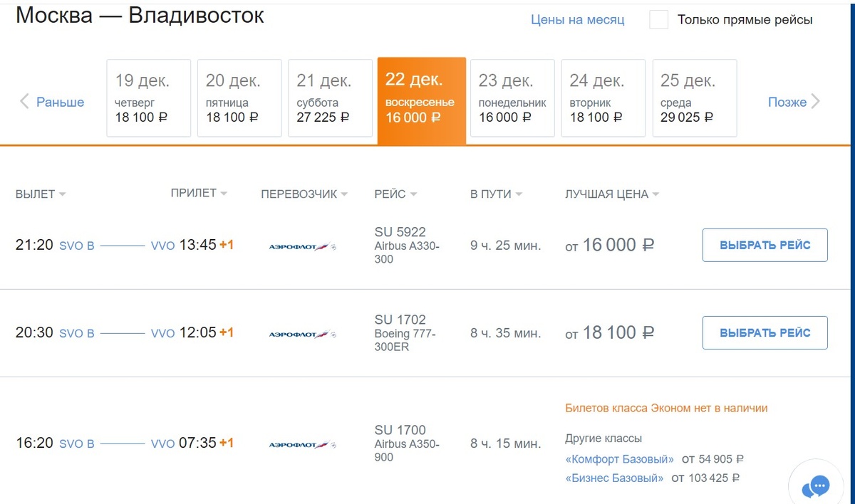This screenshot has height=504, width=855.
Task: Click Aeroflot logo on SU 1702 flight
Action: pos(302,334)
